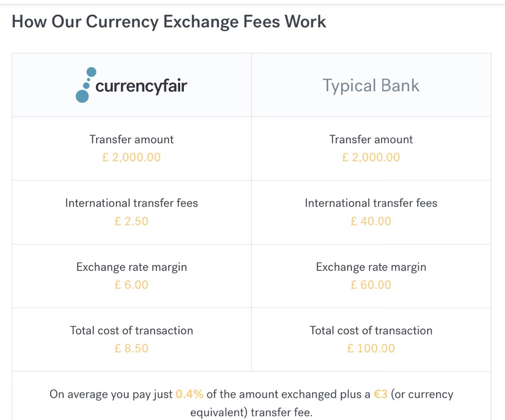The height and width of the screenshot is (420, 505).
Task: Click the CurrencyFair Total cost of transaction label
Action: tap(131, 330)
